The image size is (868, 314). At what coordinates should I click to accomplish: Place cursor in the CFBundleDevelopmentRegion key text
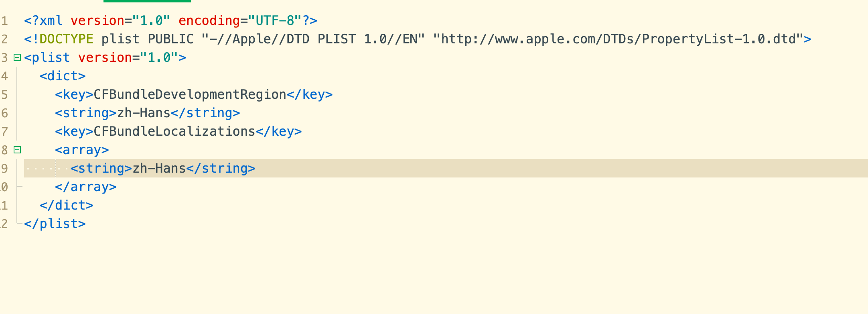pos(190,94)
